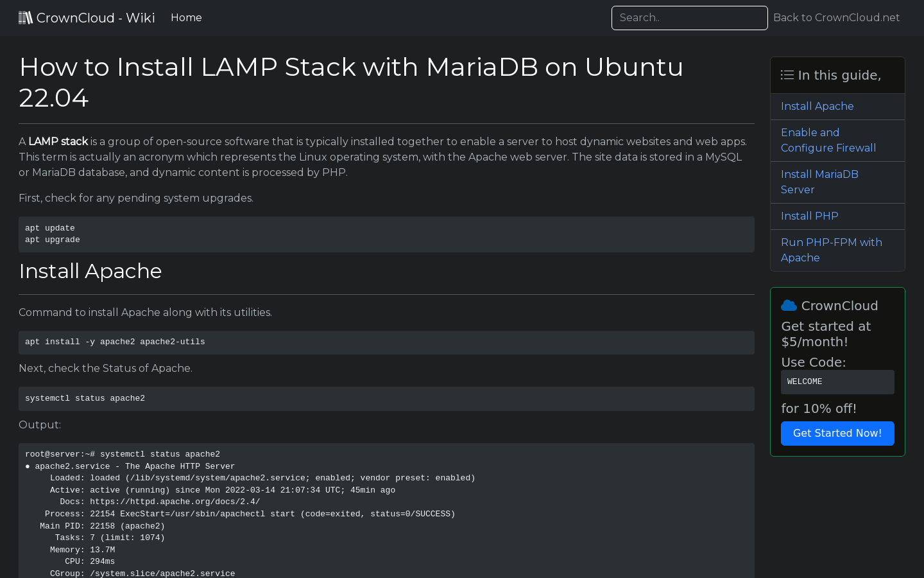Viewport: 924px width, 578px height.
Task: Open the Install PHP section
Action: 809,216
